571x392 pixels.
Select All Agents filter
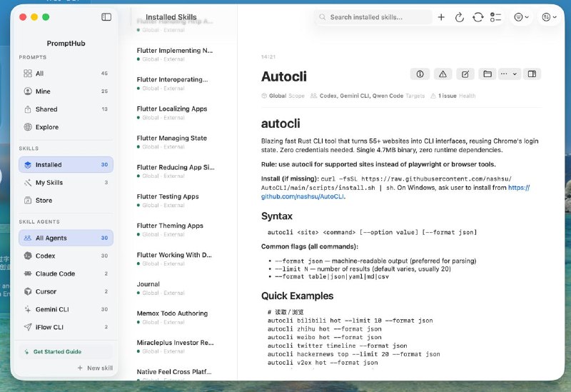pyautogui.click(x=66, y=238)
